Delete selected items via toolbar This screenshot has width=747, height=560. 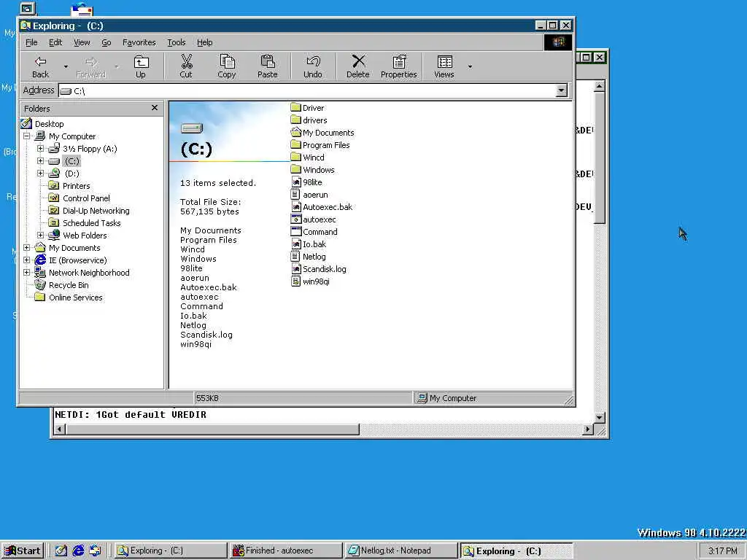coord(357,66)
